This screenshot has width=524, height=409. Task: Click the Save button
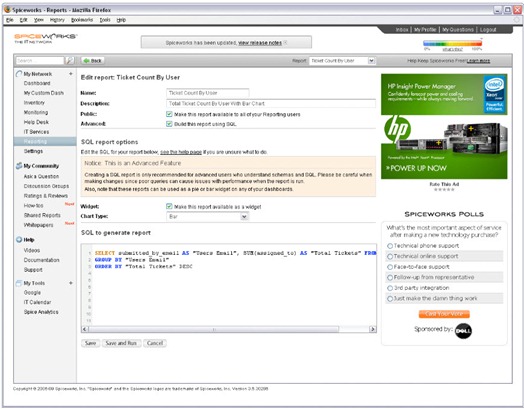click(90, 343)
